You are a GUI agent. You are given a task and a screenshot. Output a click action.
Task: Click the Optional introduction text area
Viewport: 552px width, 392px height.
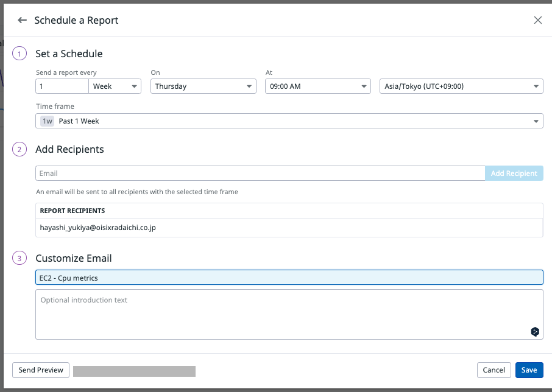coord(289,314)
